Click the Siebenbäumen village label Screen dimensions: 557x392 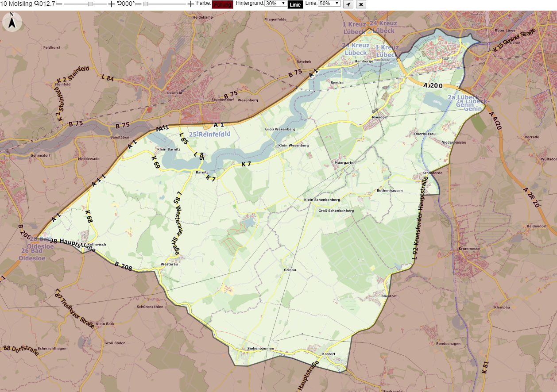(261, 349)
